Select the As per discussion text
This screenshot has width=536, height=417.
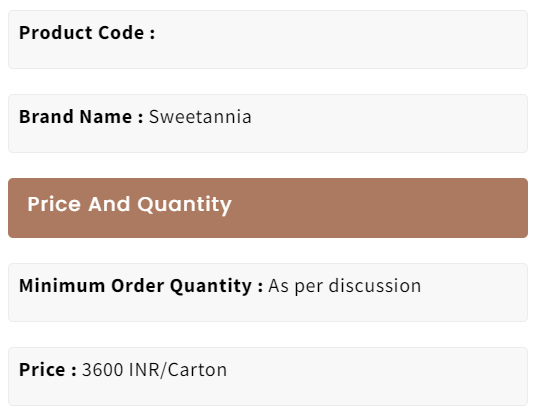pos(345,286)
